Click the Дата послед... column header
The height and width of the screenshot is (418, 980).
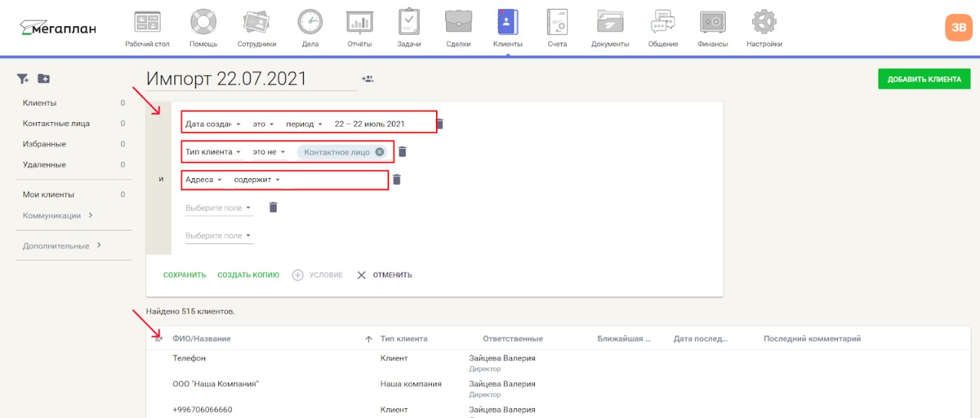pyautogui.click(x=700, y=339)
